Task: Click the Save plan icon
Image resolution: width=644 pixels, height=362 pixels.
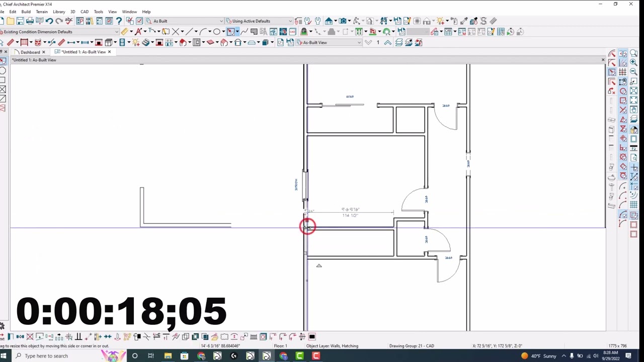Action: pyautogui.click(x=20, y=21)
